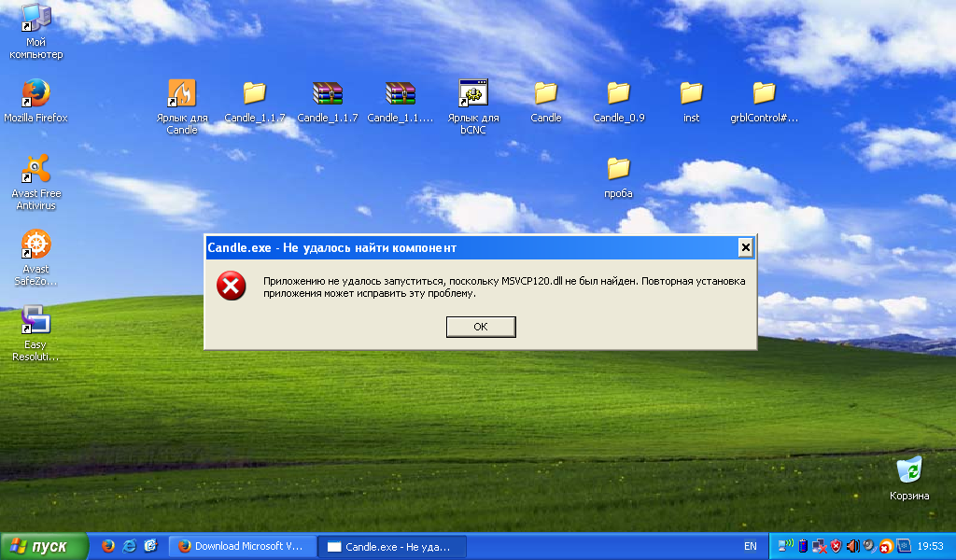Screen dimensions: 956x560
Task: Select the Avast Free Antivirus shortcut
Action: tap(36, 182)
